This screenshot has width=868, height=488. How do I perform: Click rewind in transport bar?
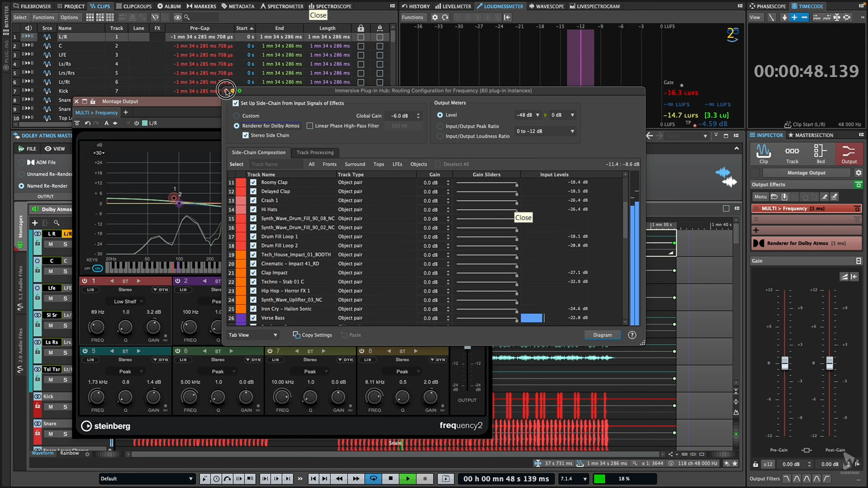[x=339, y=478]
